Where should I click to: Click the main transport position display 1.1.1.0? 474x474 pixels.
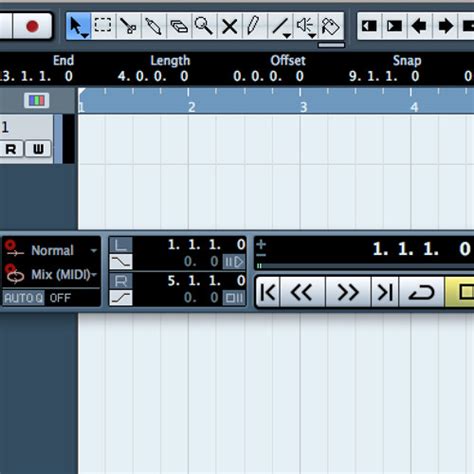click(421, 249)
